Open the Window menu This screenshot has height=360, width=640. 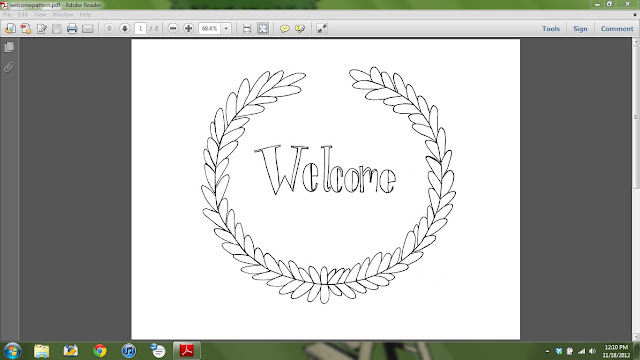62,15
